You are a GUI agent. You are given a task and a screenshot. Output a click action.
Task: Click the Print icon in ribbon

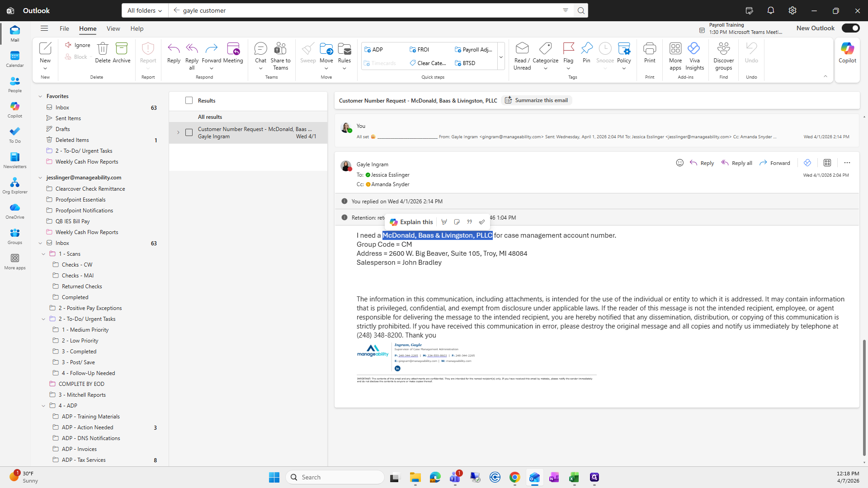pos(650,52)
